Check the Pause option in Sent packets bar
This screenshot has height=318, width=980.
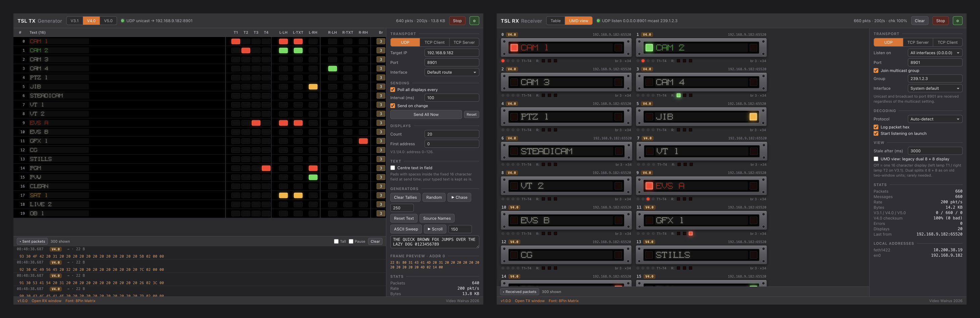(x=351, y=242)
